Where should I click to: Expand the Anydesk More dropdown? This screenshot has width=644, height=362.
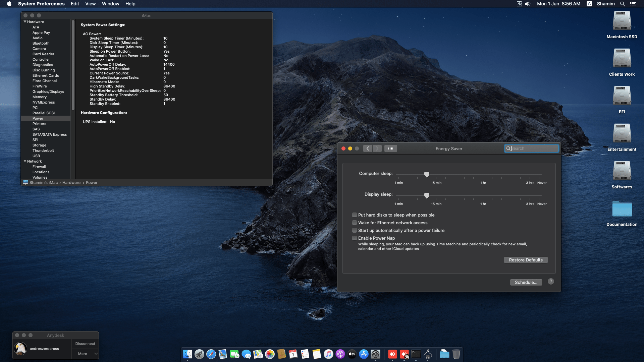coord(85,354)
